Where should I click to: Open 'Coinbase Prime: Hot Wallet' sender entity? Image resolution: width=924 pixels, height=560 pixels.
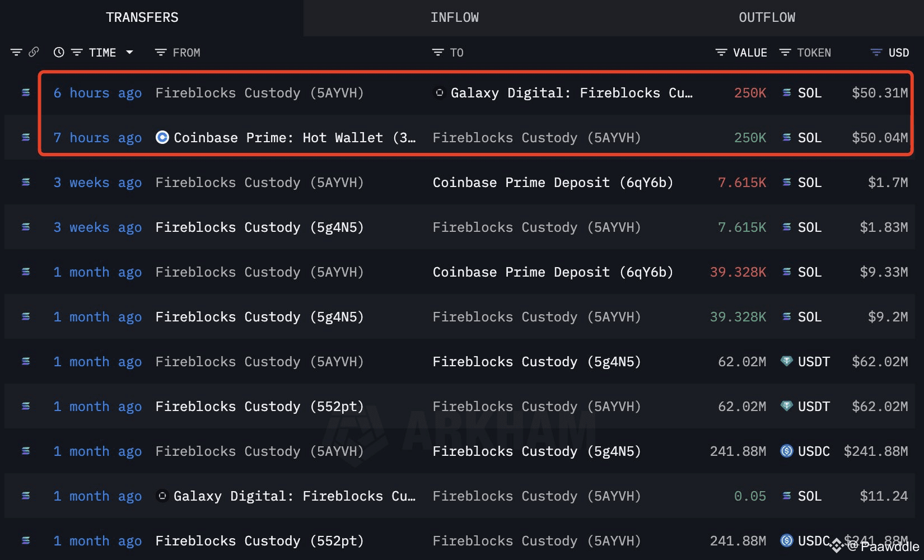295,138
